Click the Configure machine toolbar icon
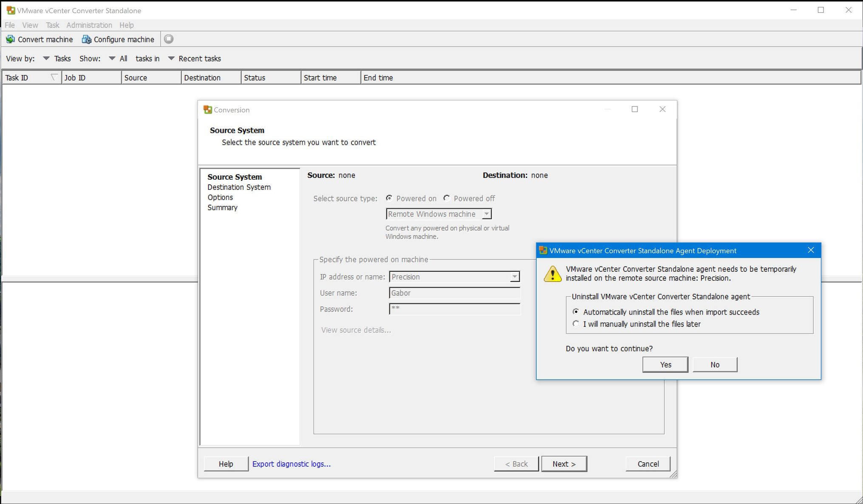 [x=87, y=39]
